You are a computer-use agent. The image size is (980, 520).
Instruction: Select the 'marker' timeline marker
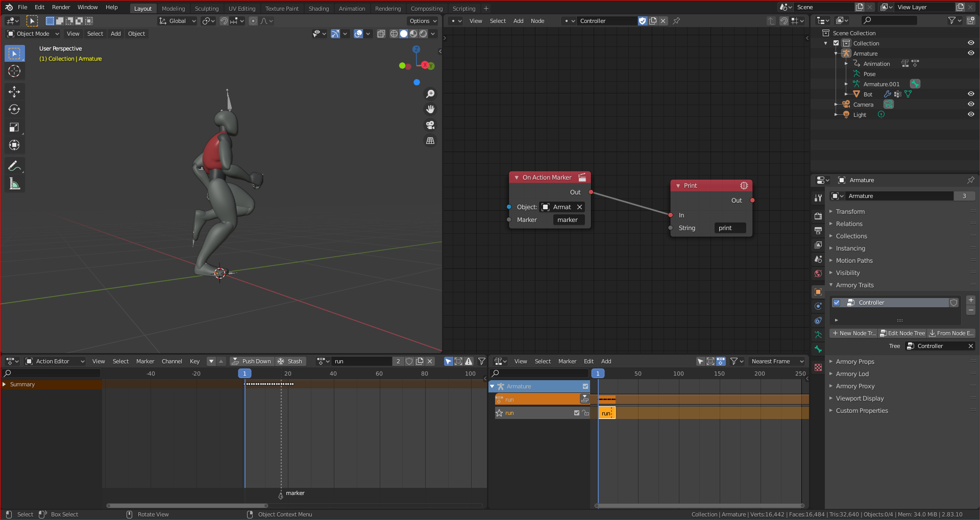click(x=281, y=495)
